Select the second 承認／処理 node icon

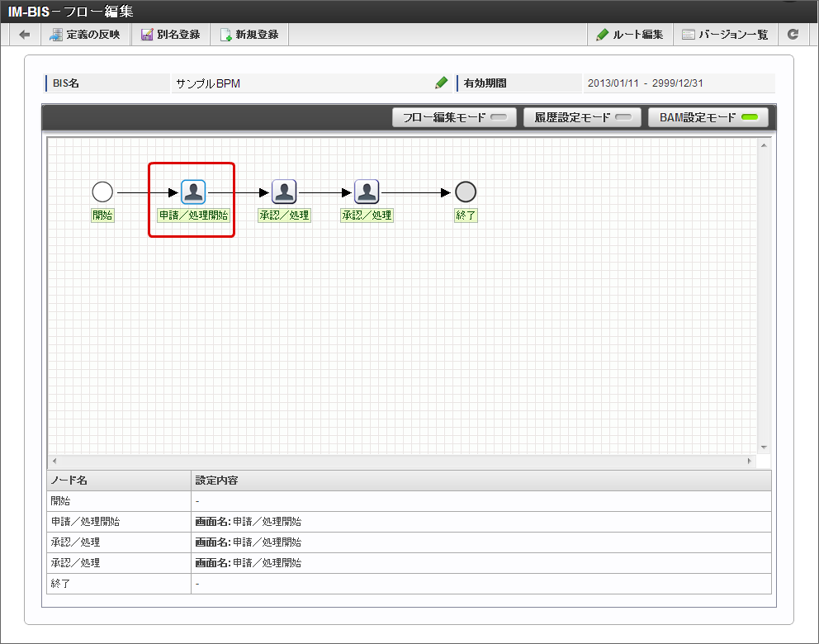click(367, 191)
